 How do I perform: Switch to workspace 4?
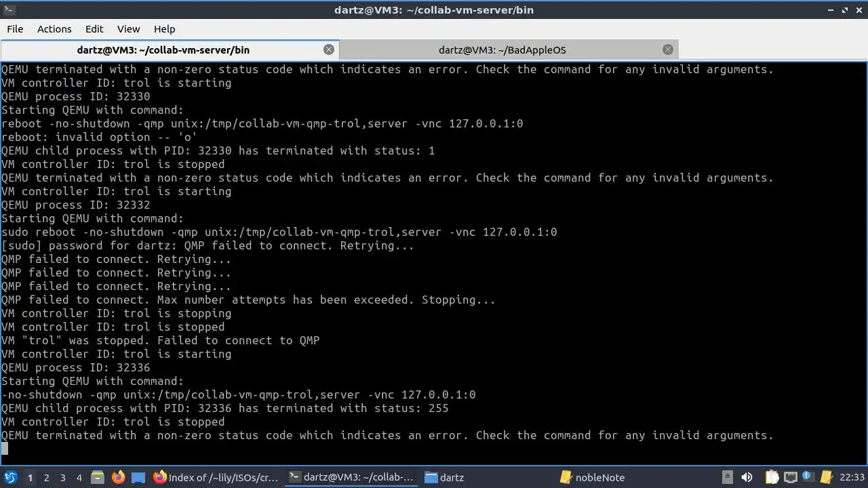tap(79, 478)
